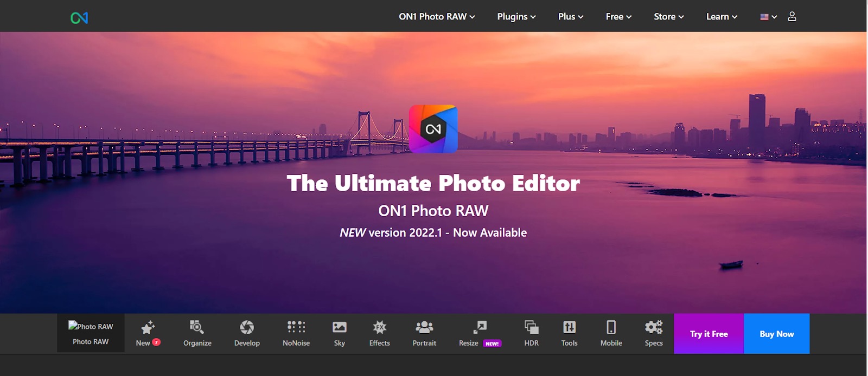Open the New features star icon

click(x=148, y=327)
